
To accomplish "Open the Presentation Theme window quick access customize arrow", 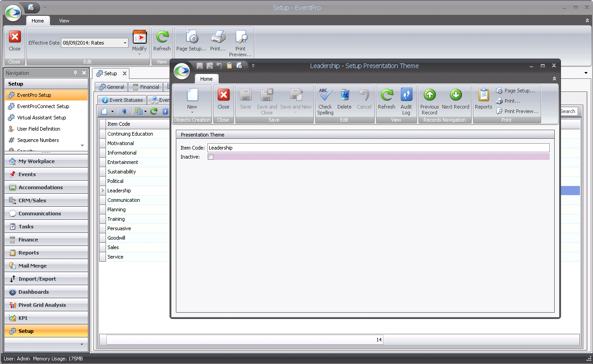I will (x=253, y=66).
